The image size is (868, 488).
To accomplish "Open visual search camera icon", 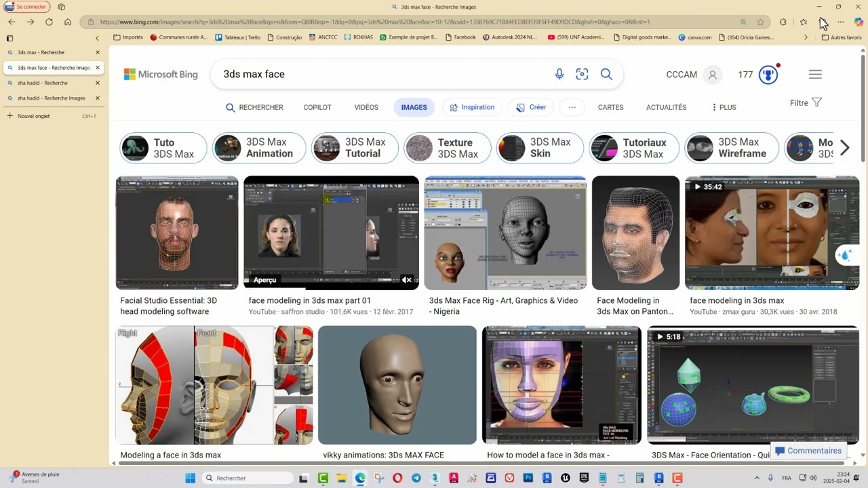I will (582, 75).
